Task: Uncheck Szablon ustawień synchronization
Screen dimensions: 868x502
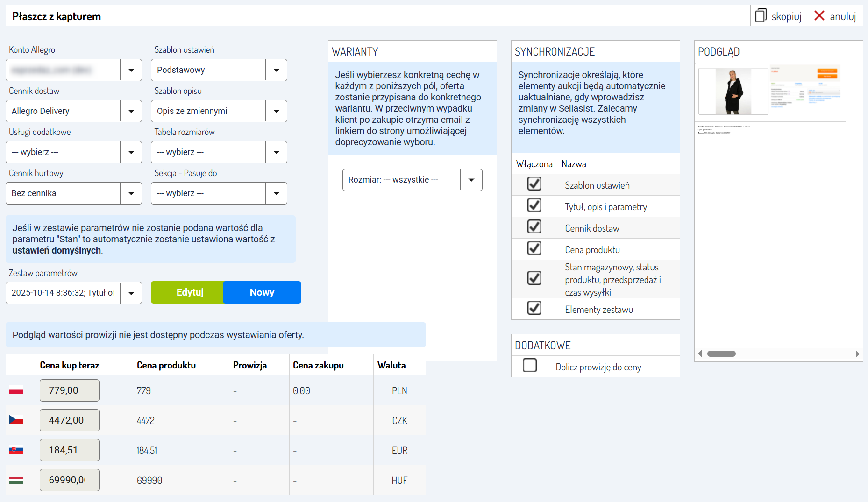Action: click(534, 184)
